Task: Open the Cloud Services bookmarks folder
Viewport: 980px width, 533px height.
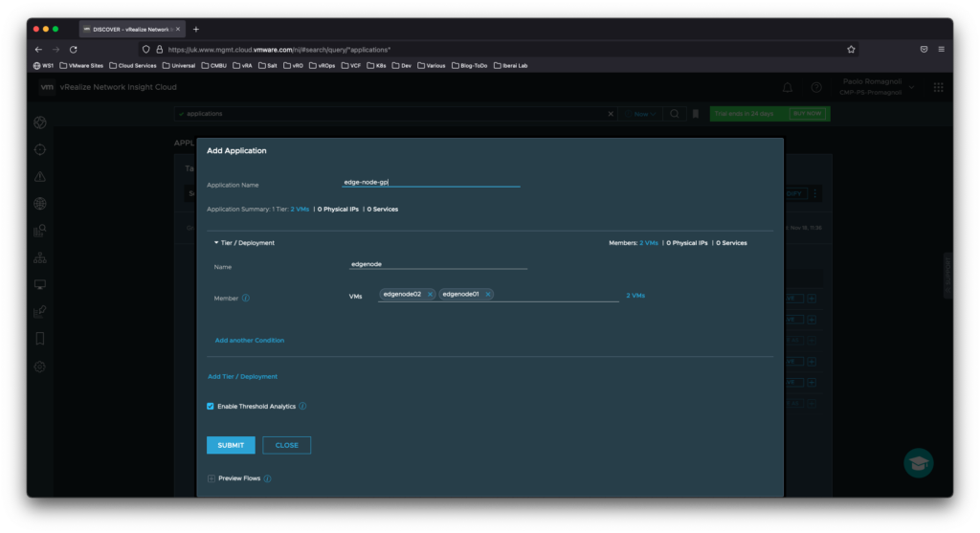Action: pos(132,66)
